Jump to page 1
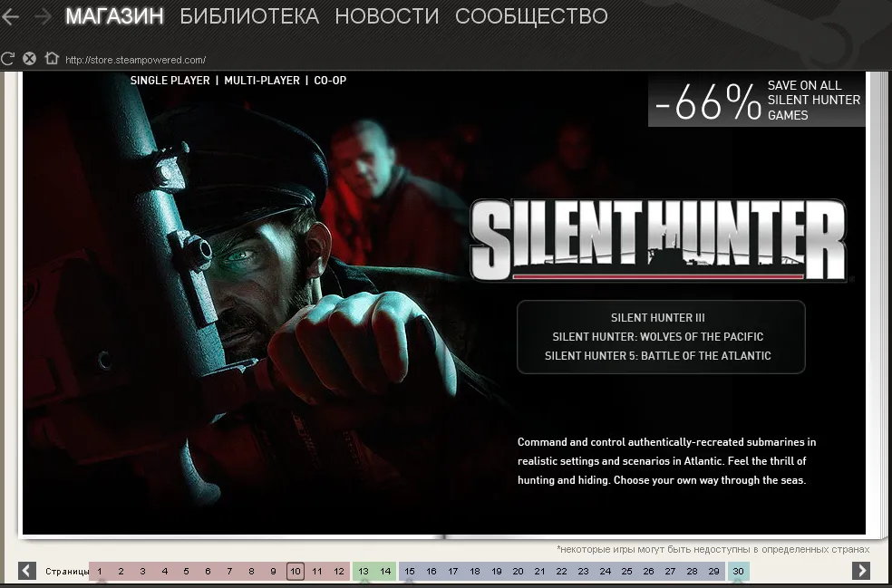Image resolution: width=892 pixels, height=588 pixels. coord(100,571)
